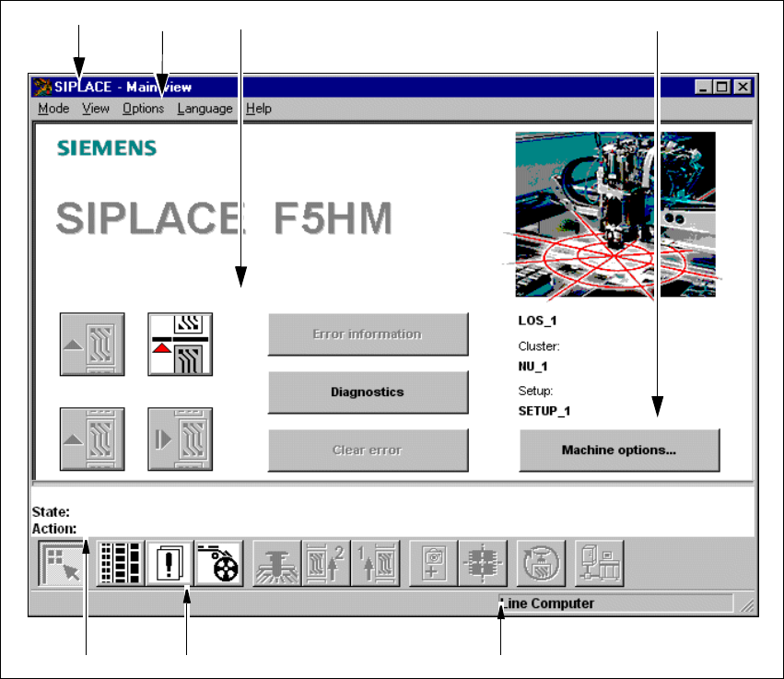Viewport: 784px width, 679px height.
Task: Click the SIPLACE title bar app icon
Action: point(42,87)
